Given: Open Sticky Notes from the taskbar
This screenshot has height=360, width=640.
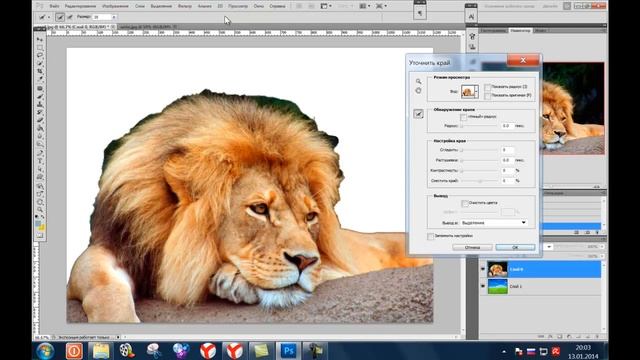Looking at the screenshot, I should pos(261,351).
